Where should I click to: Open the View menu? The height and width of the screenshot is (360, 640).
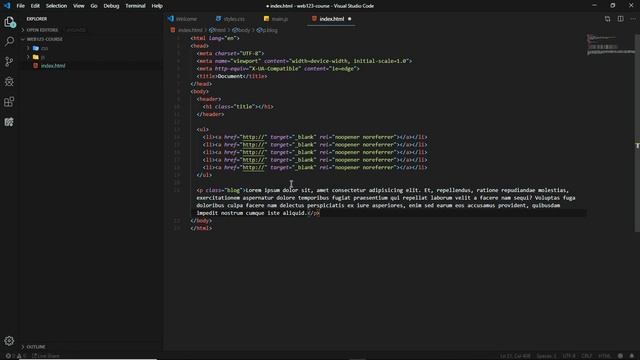[79, 6]
